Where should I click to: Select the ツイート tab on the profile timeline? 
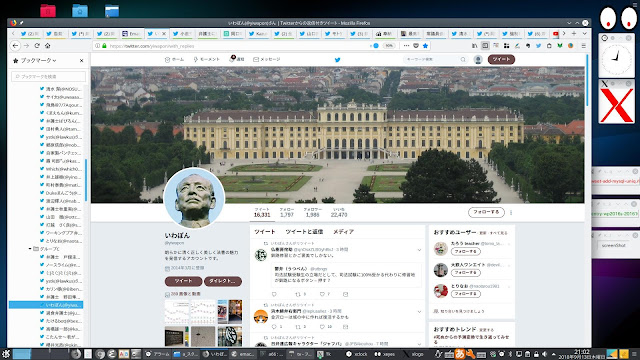pyautogui.click(x=264, y=231)
